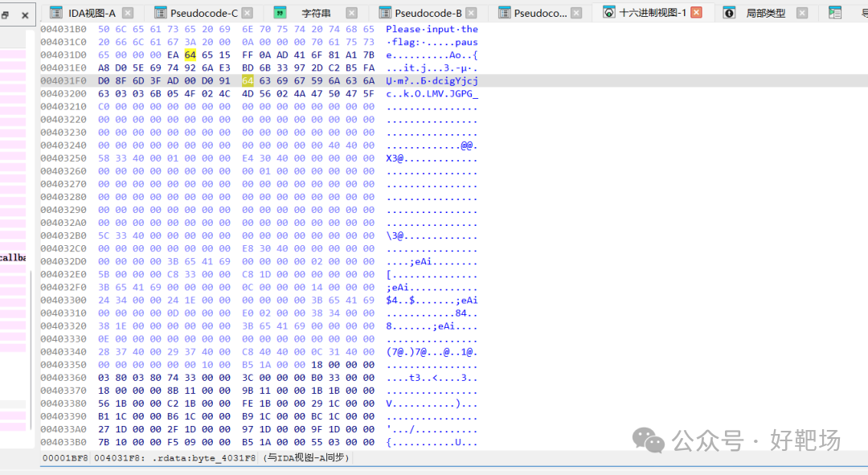The height and width of the screenshot is (475, 868).
Task: Close the 十六进制视图-1 tab with red X
Action: [697, 12]
